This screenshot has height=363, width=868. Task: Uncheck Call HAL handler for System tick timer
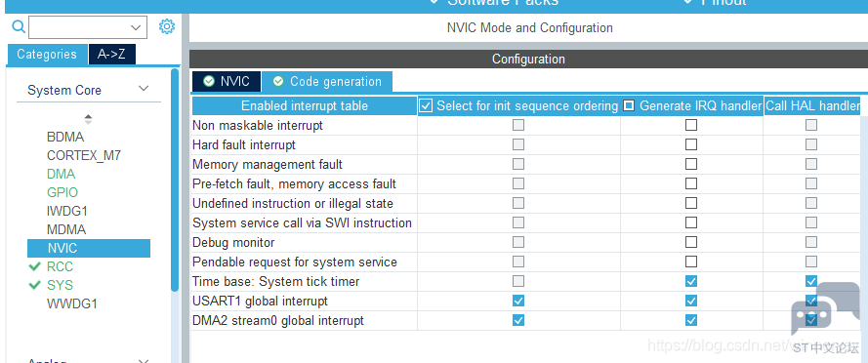(x=811, y=281)
